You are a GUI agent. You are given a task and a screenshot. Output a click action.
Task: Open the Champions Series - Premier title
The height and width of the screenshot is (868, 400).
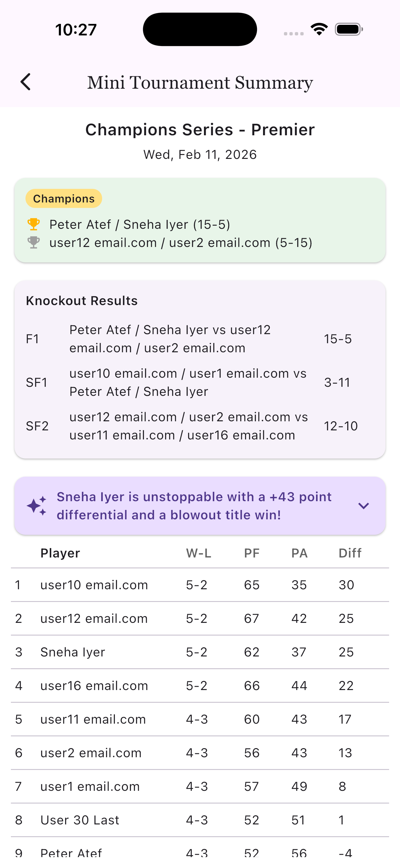coord(200,130)
